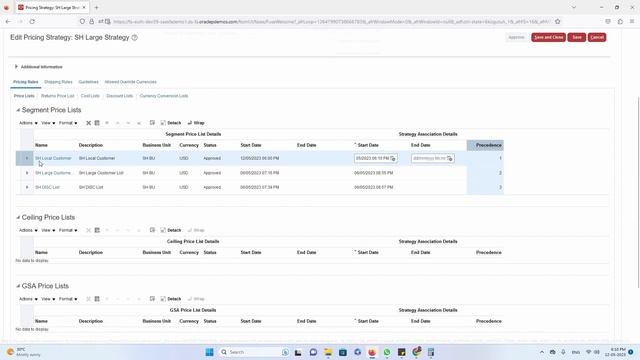
Task: Expand the SH Large Customer row
Action: tap(27, 173)
